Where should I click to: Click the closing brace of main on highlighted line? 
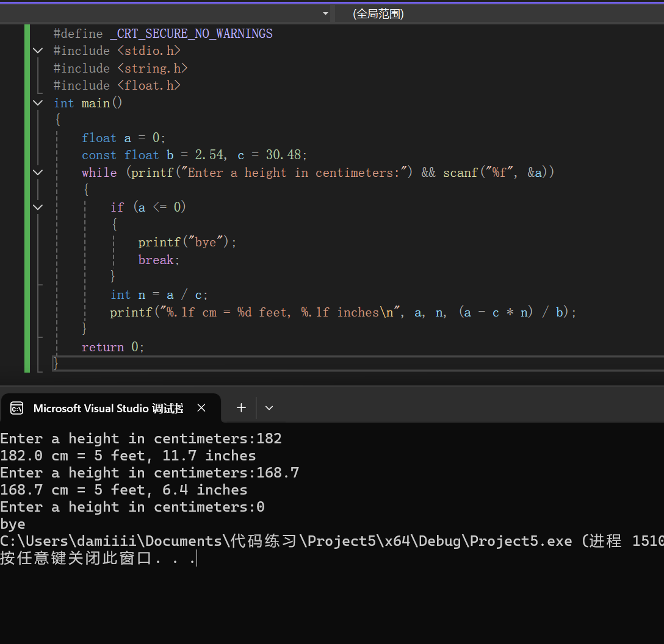pyautogui.click(x=56, y=363)
